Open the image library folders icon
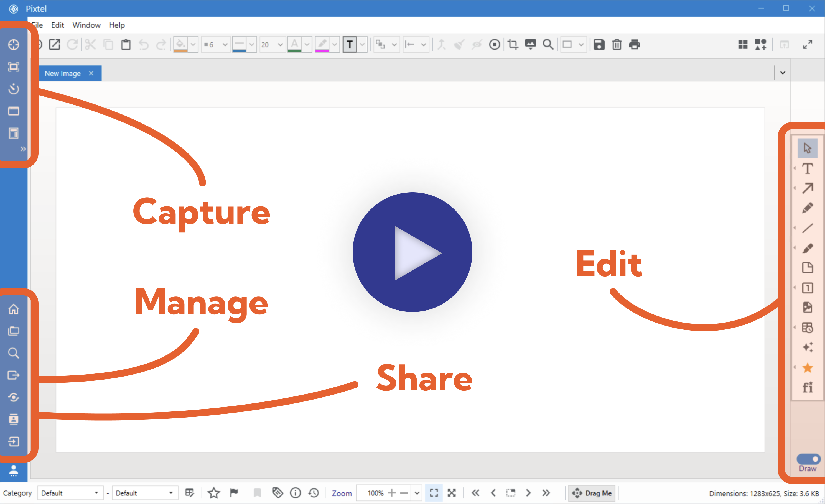The image size is (825, 504). (x=13, y=331)
